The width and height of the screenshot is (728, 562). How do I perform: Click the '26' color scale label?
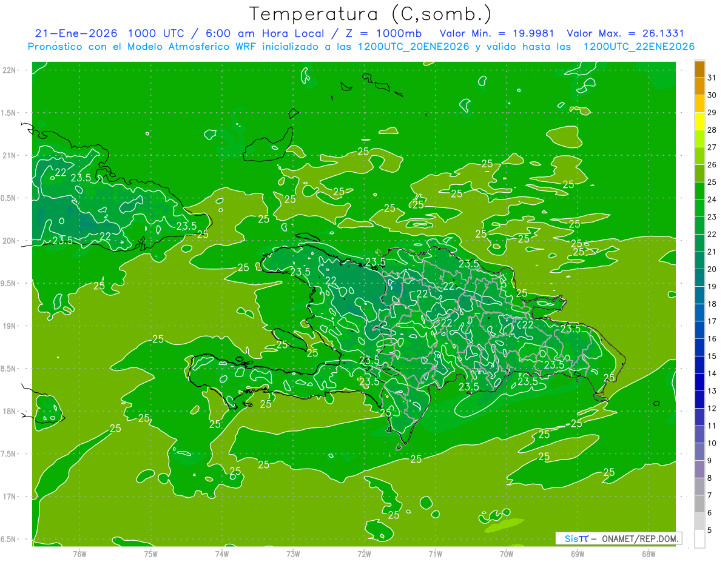(712, 165)
